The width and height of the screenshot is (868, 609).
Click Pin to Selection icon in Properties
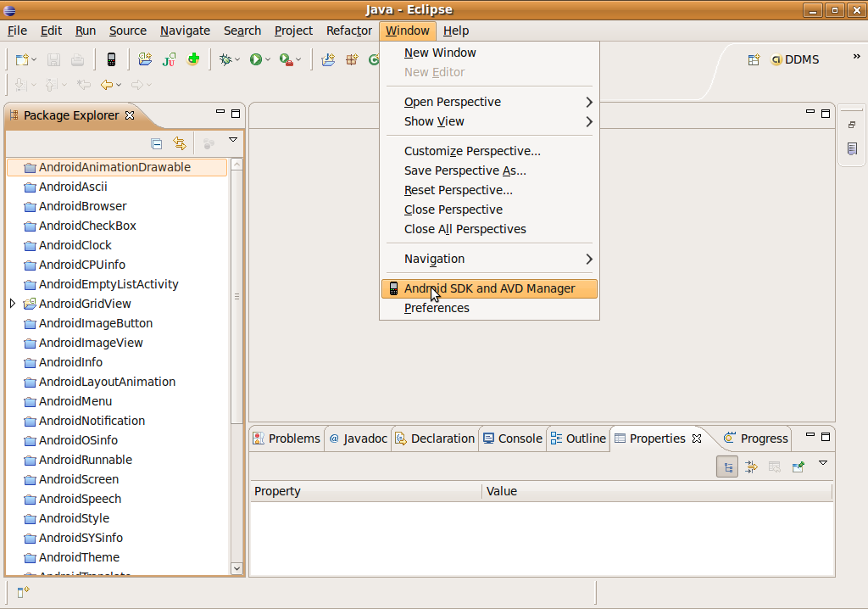(x=798, y=467)
